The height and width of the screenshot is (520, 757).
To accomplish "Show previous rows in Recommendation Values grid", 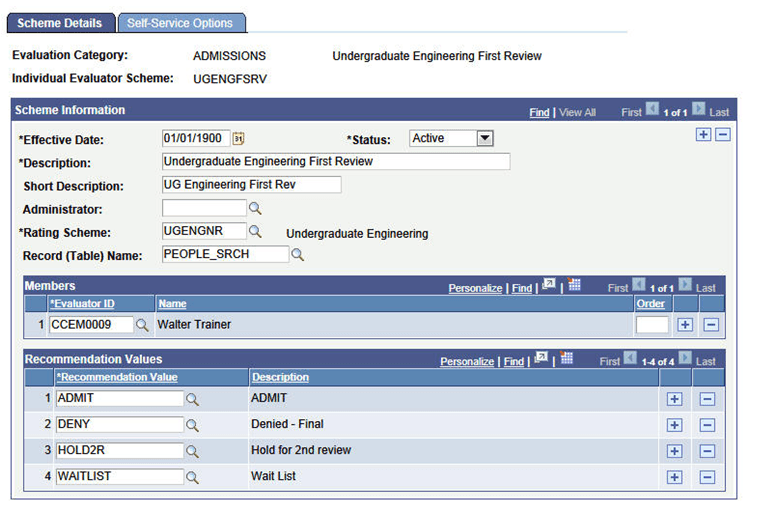I will (x=630, y=358).
